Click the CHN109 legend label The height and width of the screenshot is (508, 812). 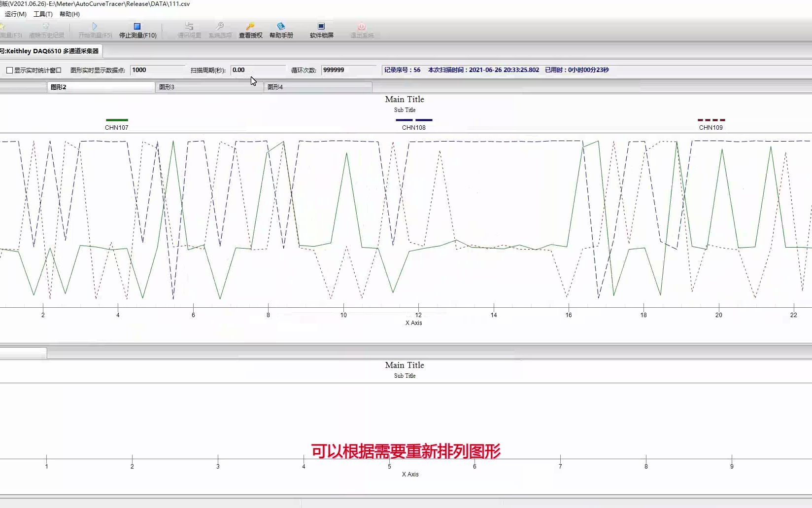[x=711, y=128]
